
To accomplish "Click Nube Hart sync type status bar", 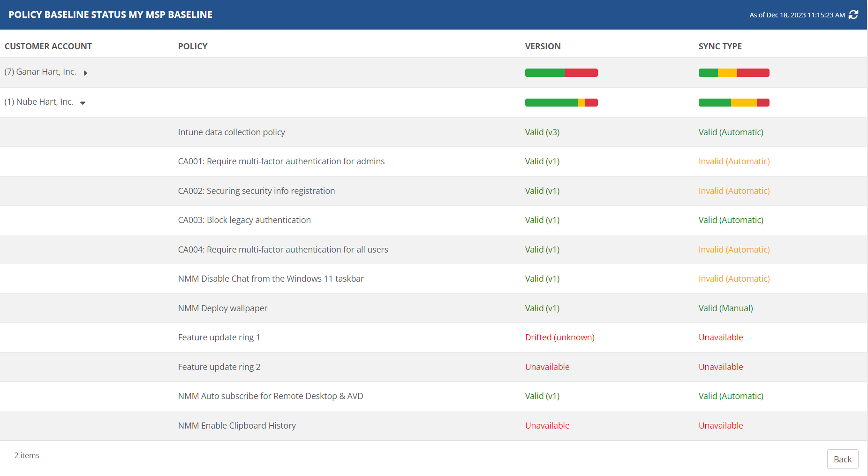I will point(734,103).
